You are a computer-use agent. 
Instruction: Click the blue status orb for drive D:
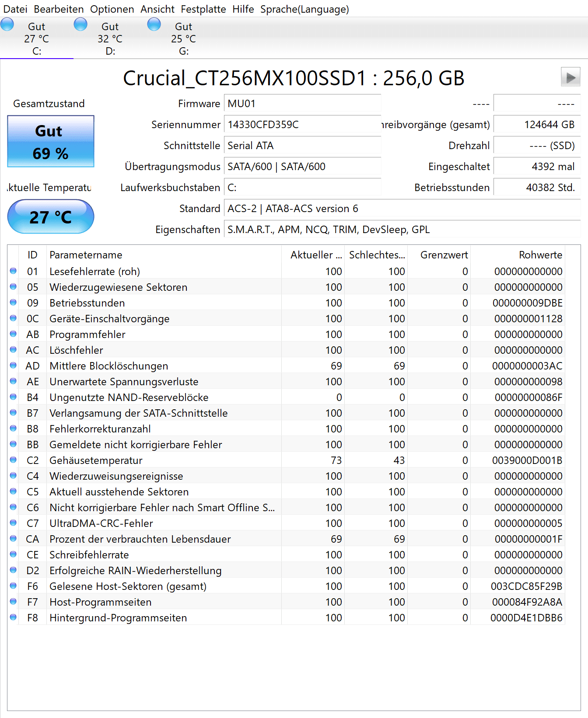(80, 24)
